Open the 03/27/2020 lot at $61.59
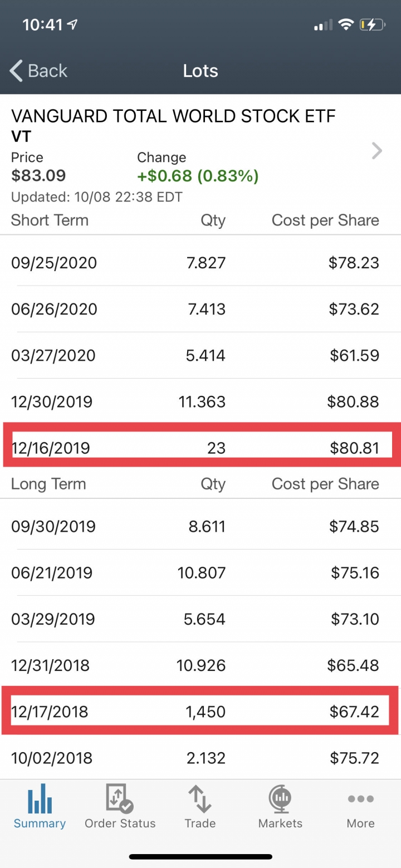The image size is (401, 868). click(x=200, y=355)
